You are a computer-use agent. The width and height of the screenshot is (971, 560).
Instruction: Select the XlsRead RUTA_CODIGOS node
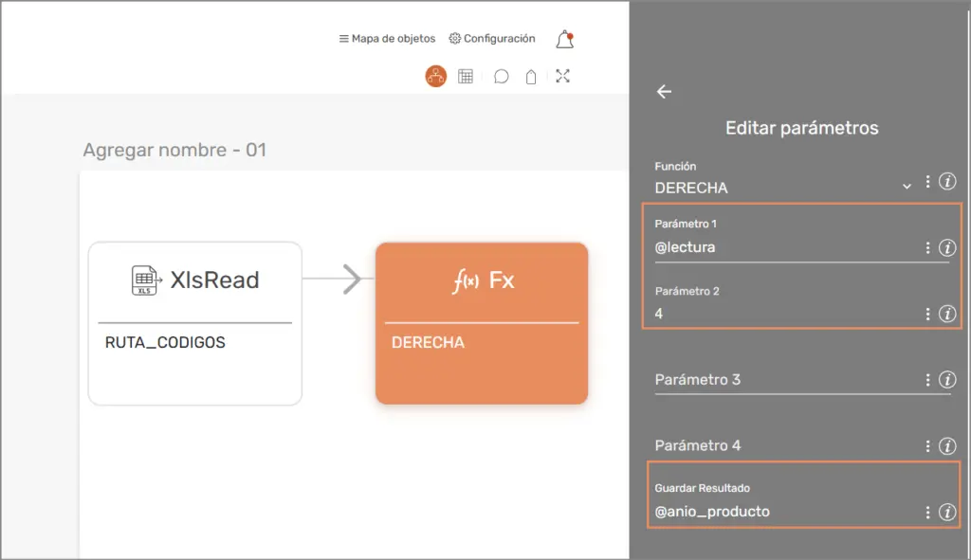(195, 323)
